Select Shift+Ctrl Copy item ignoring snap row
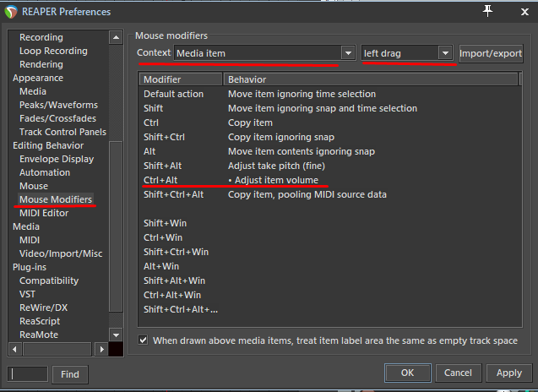 329,138
